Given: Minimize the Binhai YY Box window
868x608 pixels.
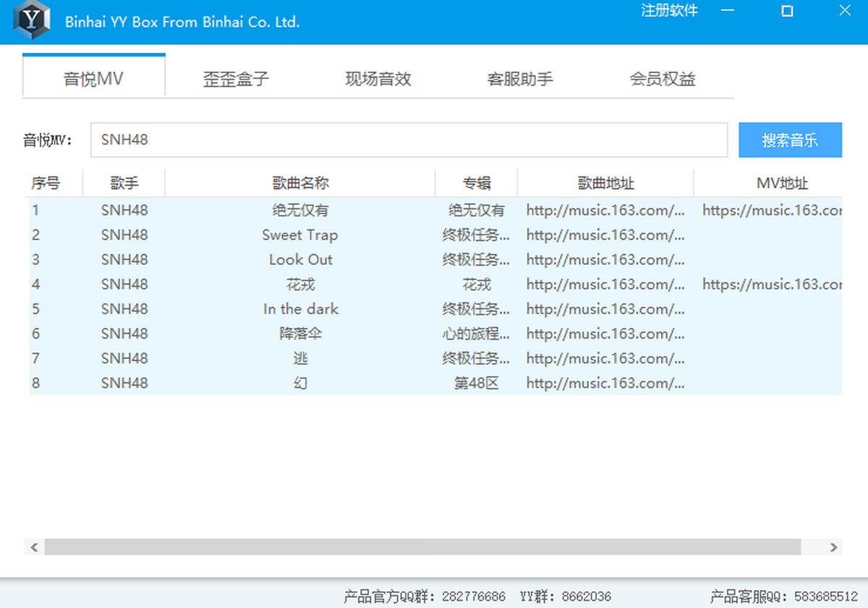Looking at the screenshot, I should (x=728, y=11).
